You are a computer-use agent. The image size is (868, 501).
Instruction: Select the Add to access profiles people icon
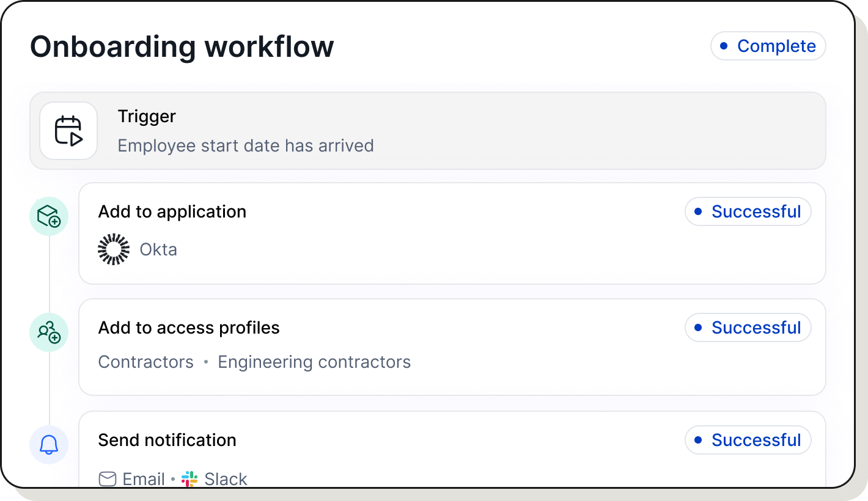48,332
